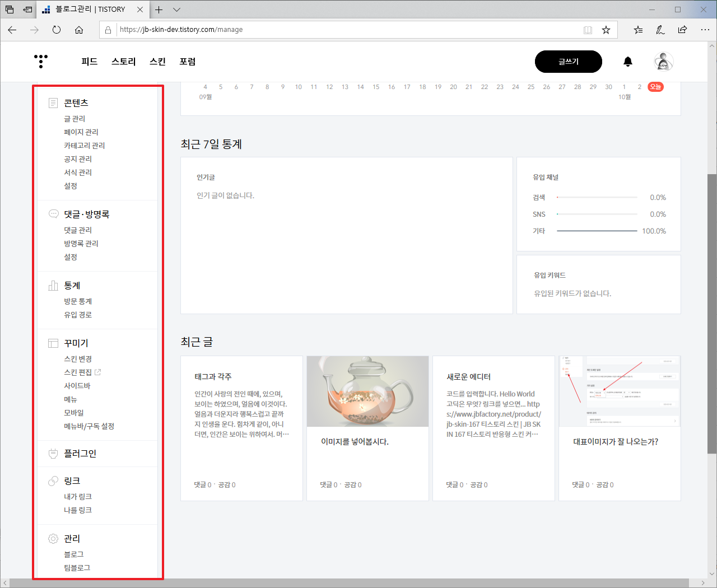
Task: Click the 링크 chain icon
Action: pos(53,481)
